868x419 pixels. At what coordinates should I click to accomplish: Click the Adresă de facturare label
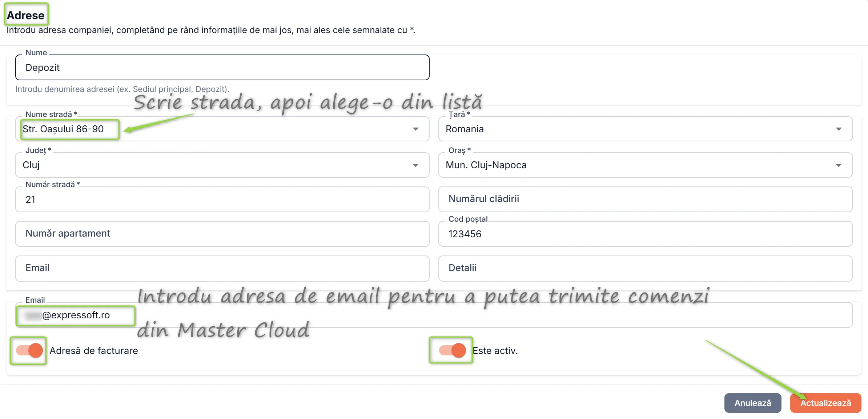point(94,351)
